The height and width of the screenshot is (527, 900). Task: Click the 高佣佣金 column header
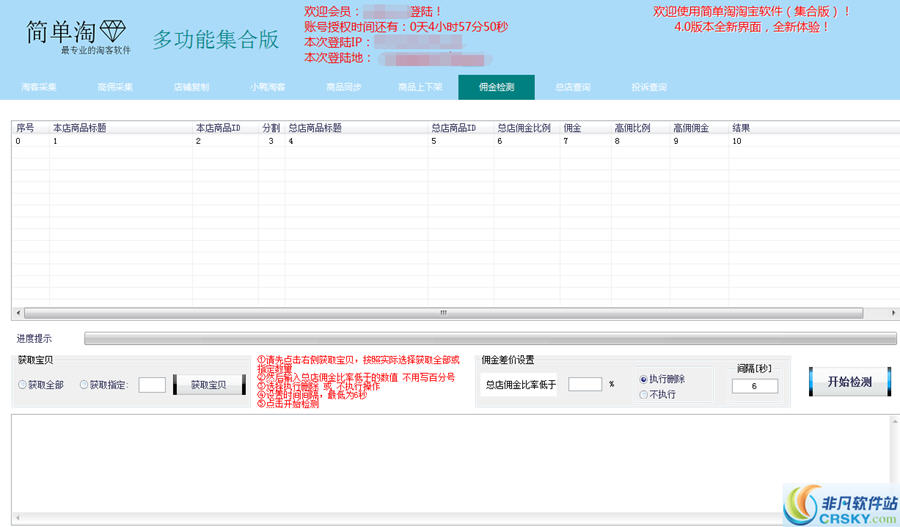click(x=699, y=127)
